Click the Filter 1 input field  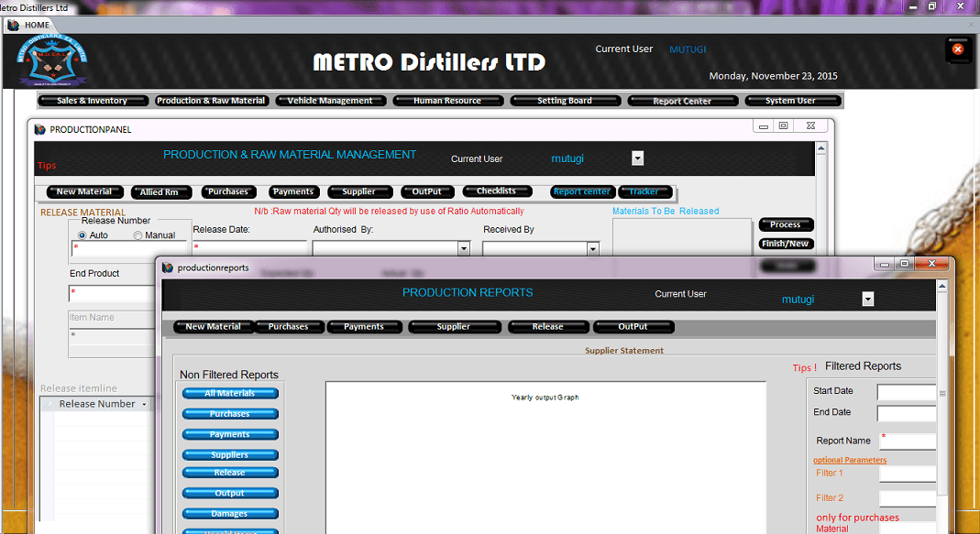tap(908, 474)
